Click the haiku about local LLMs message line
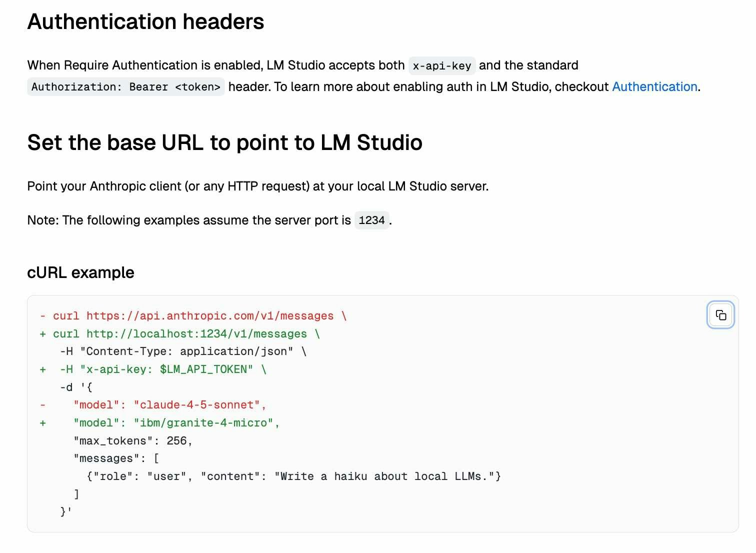This screenshot has height=553, width=756. pos(293,476)
